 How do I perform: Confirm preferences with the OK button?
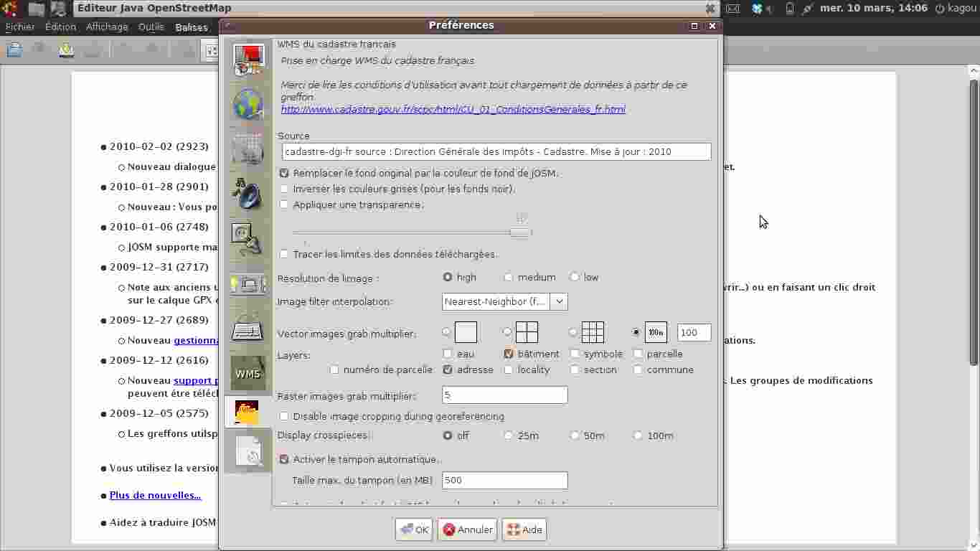tap(414, 529)
